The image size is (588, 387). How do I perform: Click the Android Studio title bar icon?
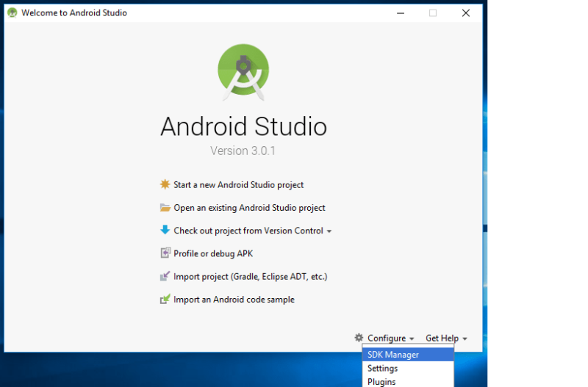click(12, 12)
